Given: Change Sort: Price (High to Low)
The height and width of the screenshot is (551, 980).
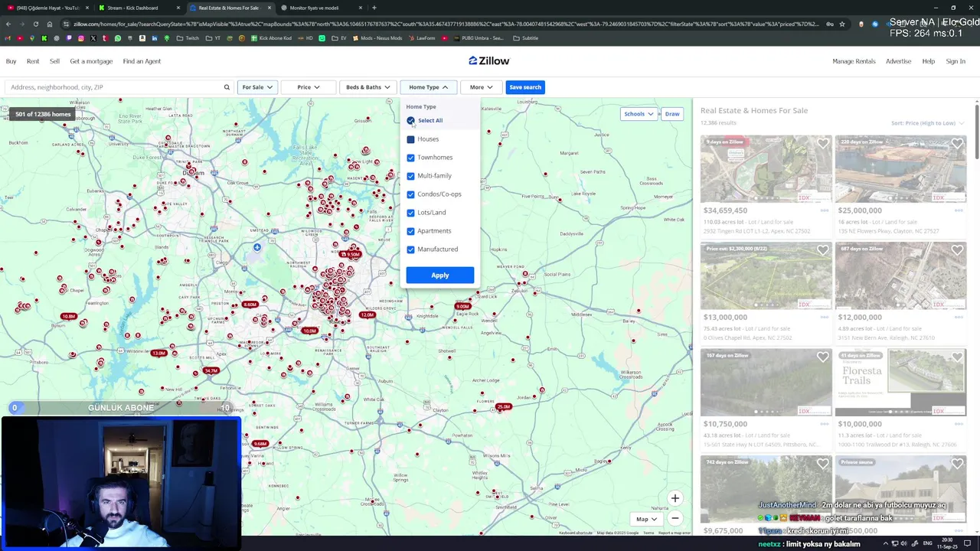Looking at the screenshot, I should [x=927, y=123].
